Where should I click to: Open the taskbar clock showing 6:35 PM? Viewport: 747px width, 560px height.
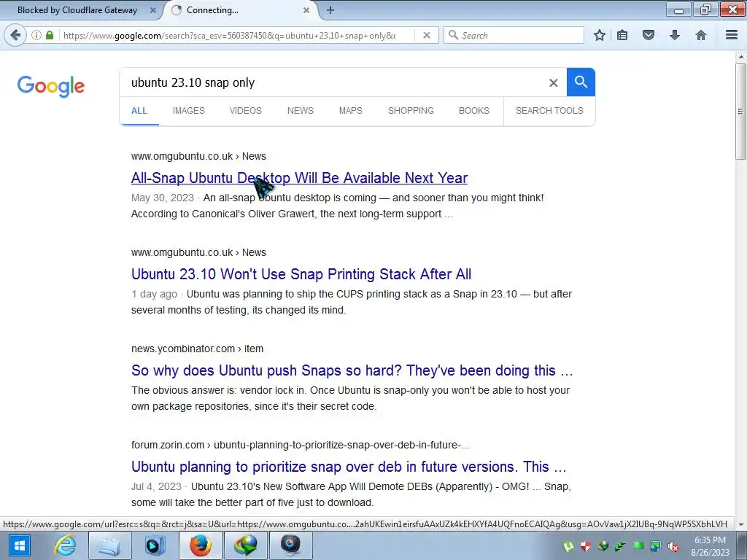pyautogui.click(x=710, y=546)
